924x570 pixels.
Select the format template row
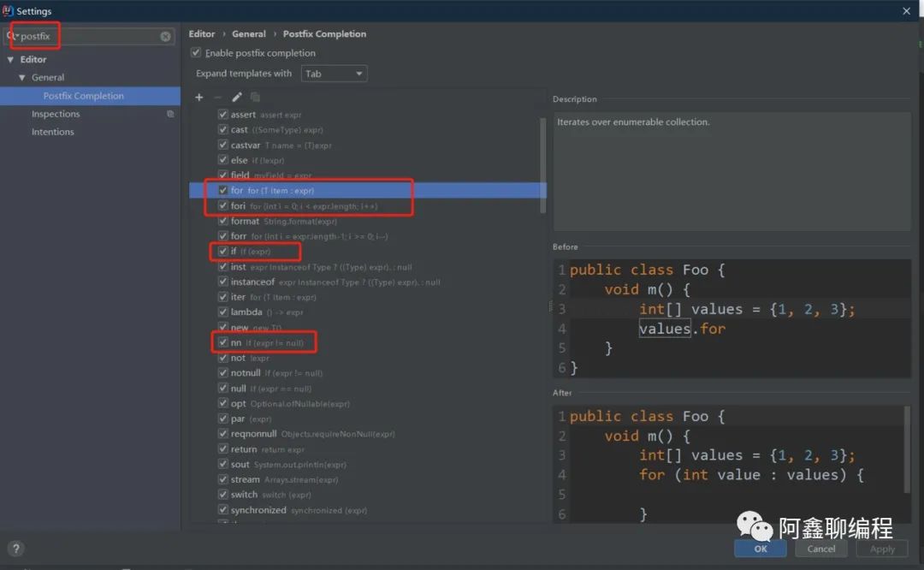368,221
